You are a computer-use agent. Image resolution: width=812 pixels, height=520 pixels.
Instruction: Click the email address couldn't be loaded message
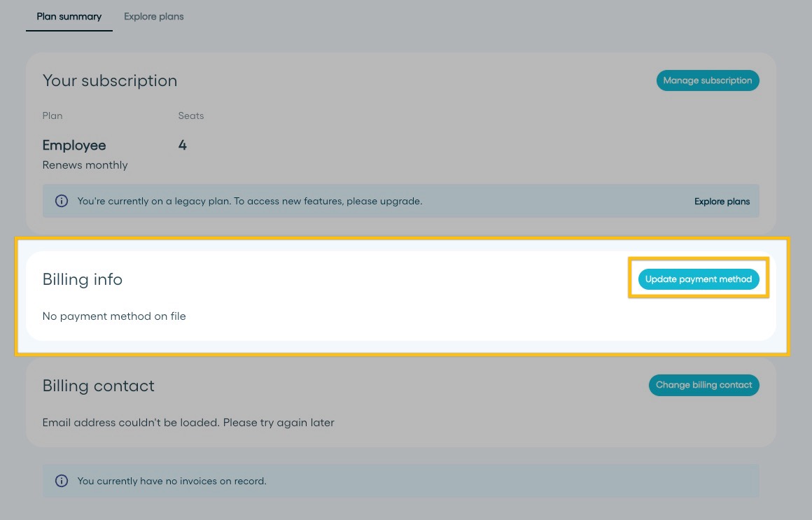(188, 423)
